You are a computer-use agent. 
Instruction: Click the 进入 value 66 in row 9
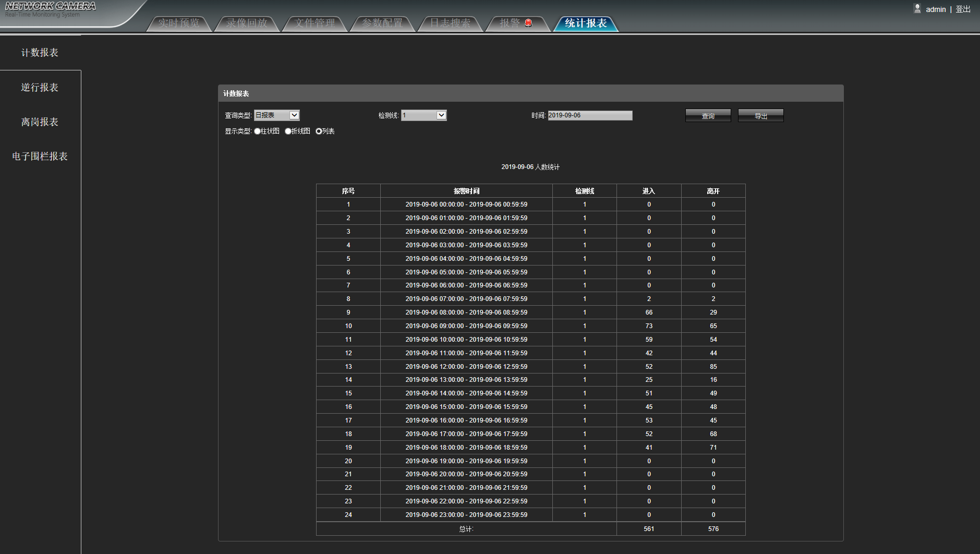click(649, 312)
